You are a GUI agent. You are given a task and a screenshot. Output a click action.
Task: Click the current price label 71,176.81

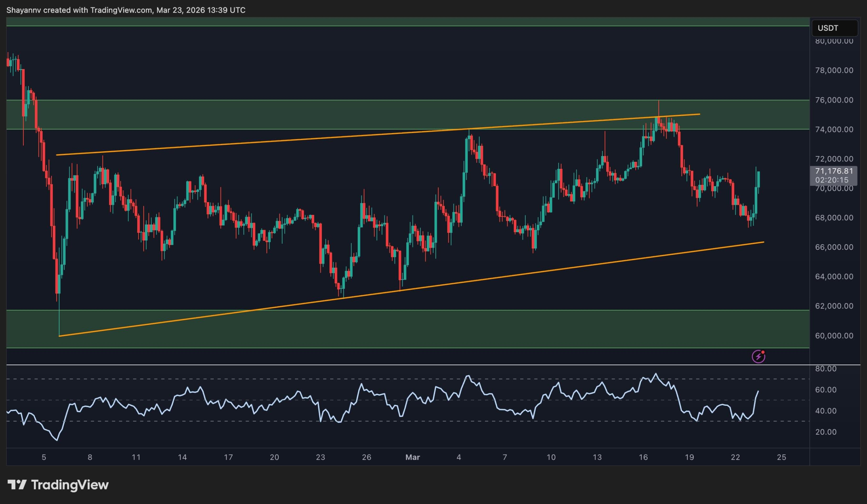coord(834,171)
